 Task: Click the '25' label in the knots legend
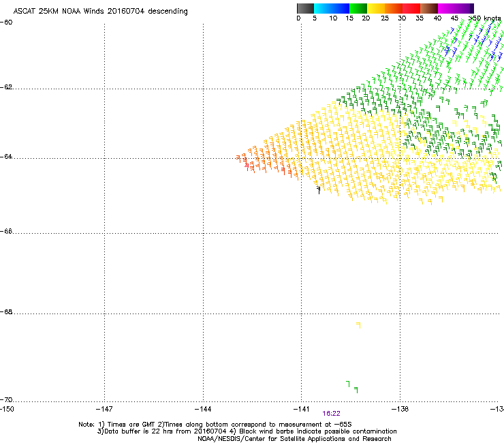coord(385,18)
